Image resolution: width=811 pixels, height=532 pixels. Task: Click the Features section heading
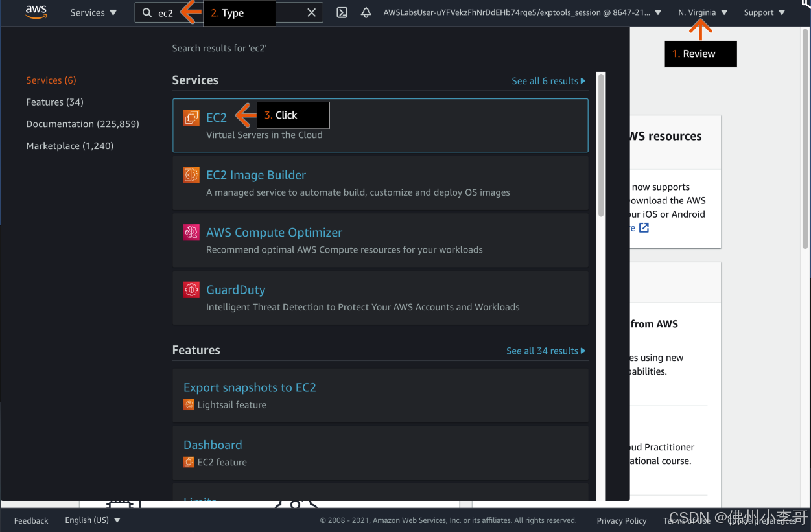tap(196, 350)
